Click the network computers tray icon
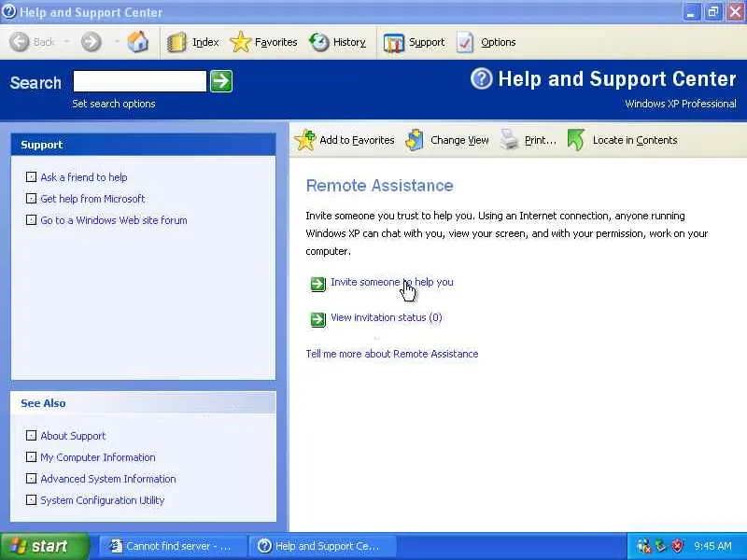The image size is (747, 560). click(x=643, y=546)
